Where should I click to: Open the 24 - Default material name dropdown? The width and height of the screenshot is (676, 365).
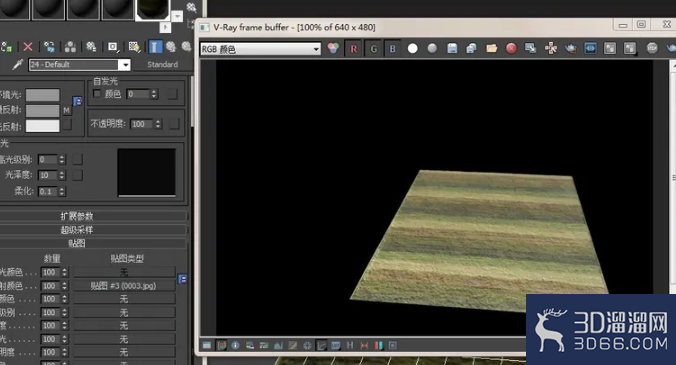pyautogui.click(x=125, y=65)
